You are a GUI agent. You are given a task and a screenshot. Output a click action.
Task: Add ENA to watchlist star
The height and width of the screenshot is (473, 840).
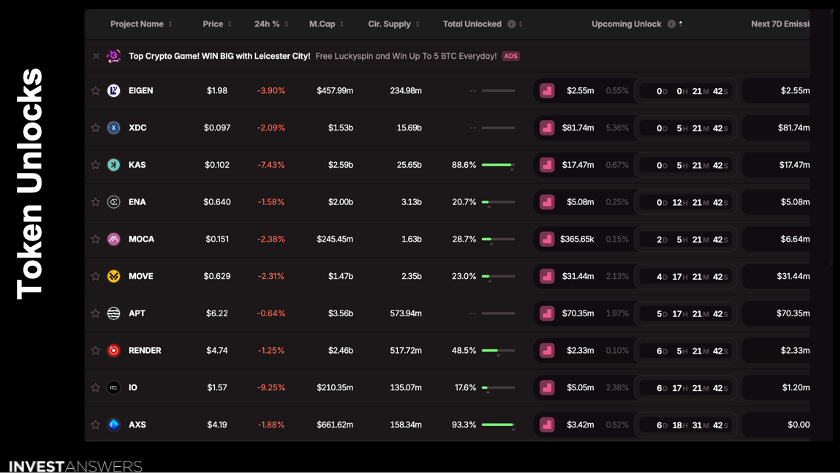tap(95, 202)
